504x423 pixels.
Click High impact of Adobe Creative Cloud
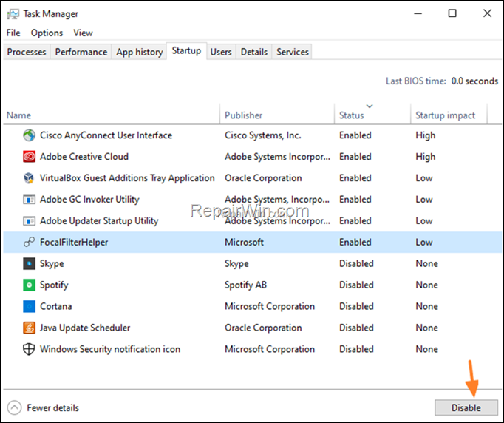click(426, 157)
